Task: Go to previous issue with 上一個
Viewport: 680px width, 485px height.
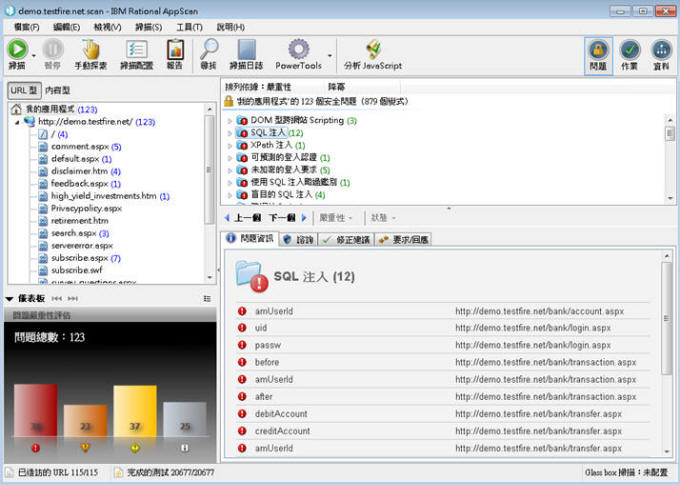Action: pyautogui.click(x=243, y=218)
